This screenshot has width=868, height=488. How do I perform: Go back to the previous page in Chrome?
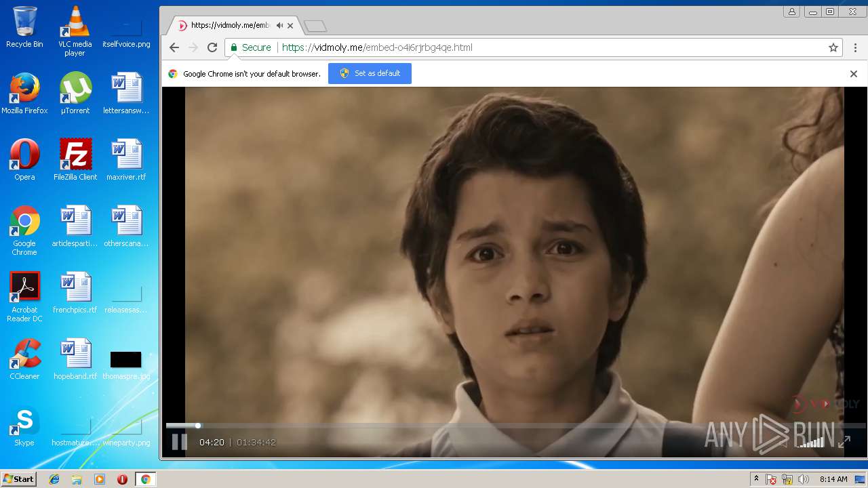(174, 47)
